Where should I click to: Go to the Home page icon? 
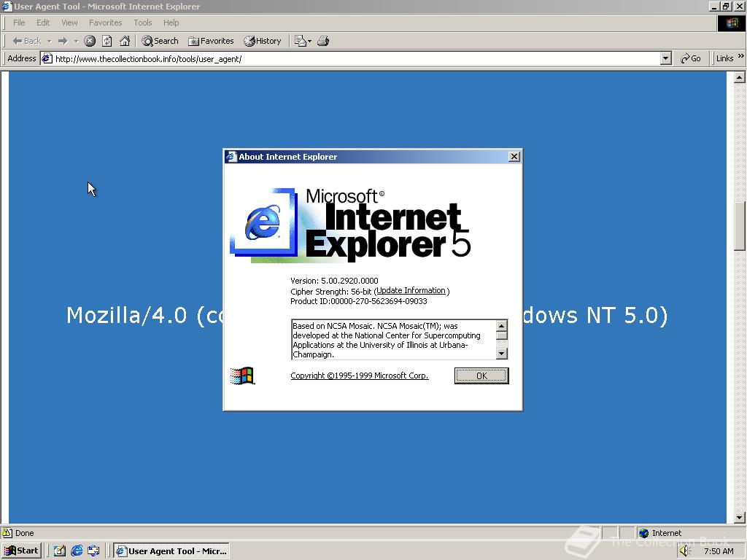[125, 41]
